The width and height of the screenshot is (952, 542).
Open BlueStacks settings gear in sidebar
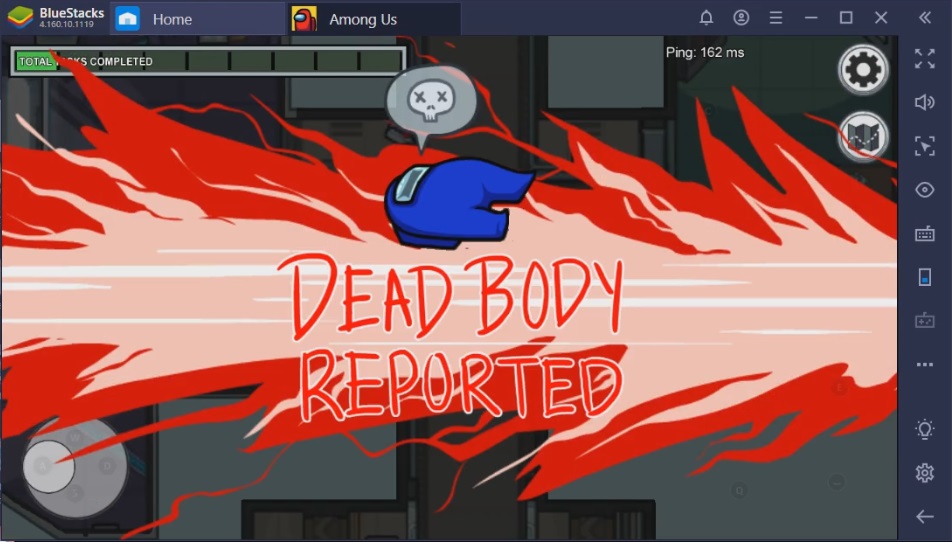(x=925, y=472)
